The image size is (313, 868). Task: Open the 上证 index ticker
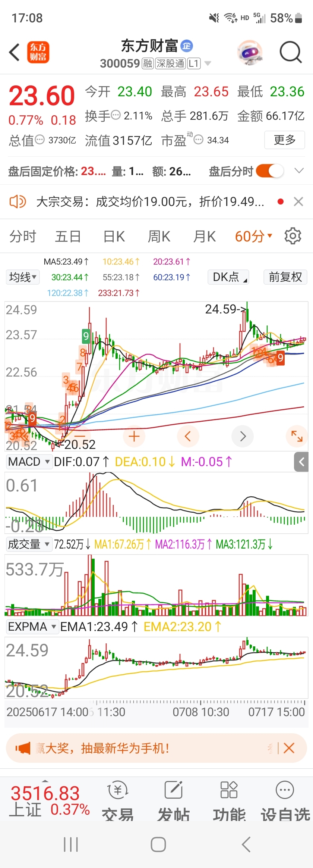[x=49, y=802]
